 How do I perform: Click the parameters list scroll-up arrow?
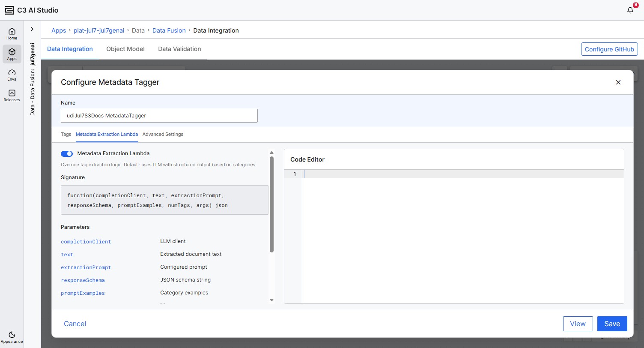pyautogui.click(x=271, y=153)
